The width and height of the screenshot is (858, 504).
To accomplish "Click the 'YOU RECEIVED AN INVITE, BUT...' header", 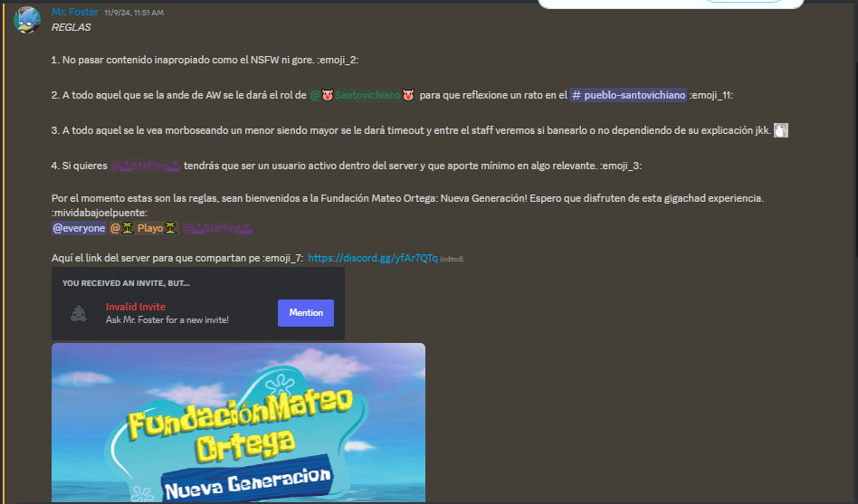I will [126, 283].
